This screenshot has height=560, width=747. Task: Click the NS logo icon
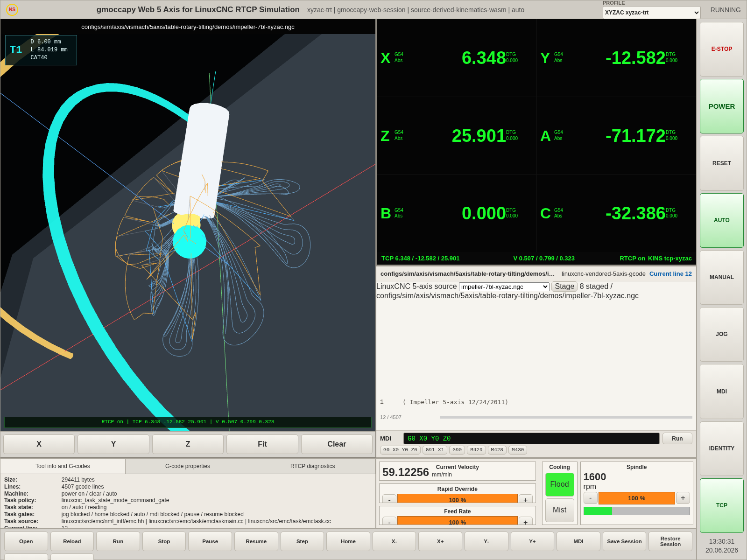pyautogui.click(x=12, y=9)
